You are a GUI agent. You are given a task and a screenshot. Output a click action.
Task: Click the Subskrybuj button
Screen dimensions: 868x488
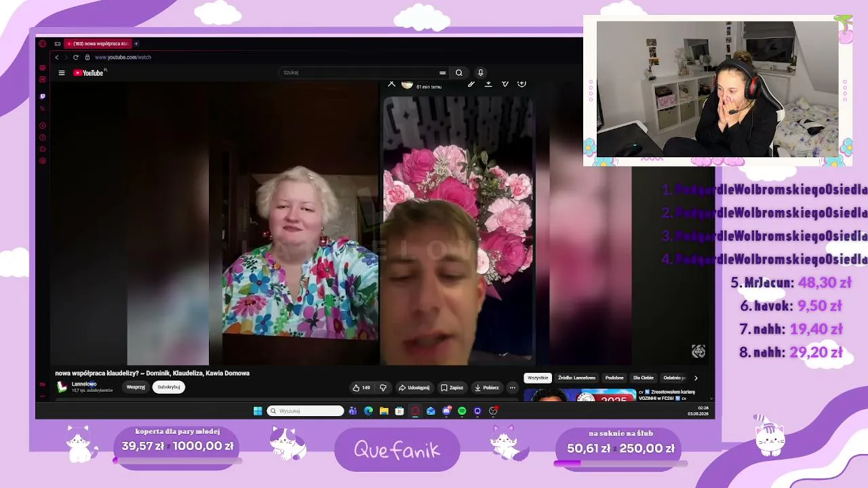[168, 387]
